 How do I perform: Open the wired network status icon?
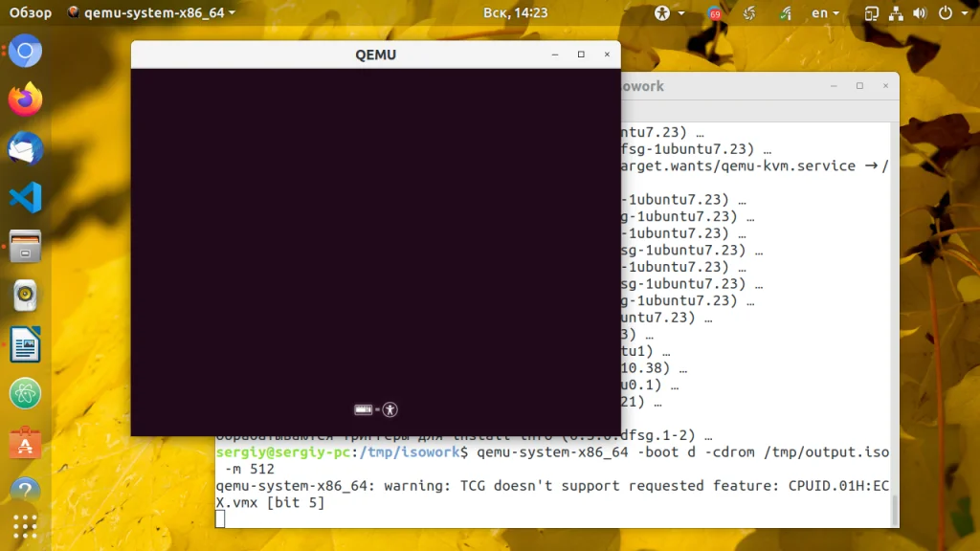(x=896, y=12)
